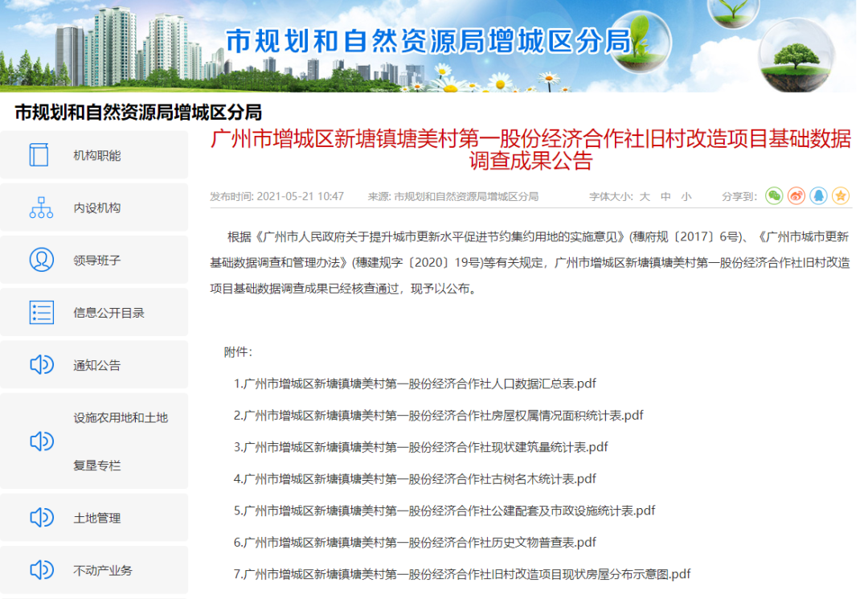
Task: Download attachment 2 房屋权属情况面积统计表.pdf
Action: click(439, 415)
